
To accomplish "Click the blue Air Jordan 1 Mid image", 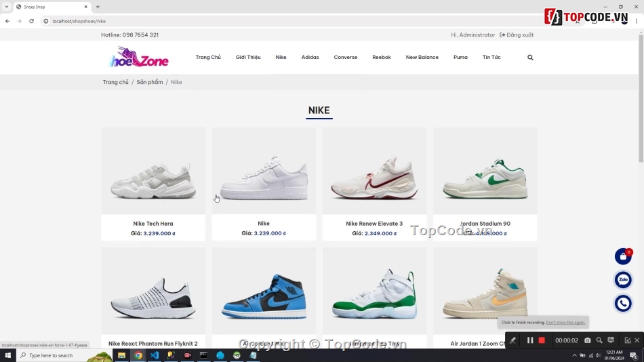I will tap(264, 291).
